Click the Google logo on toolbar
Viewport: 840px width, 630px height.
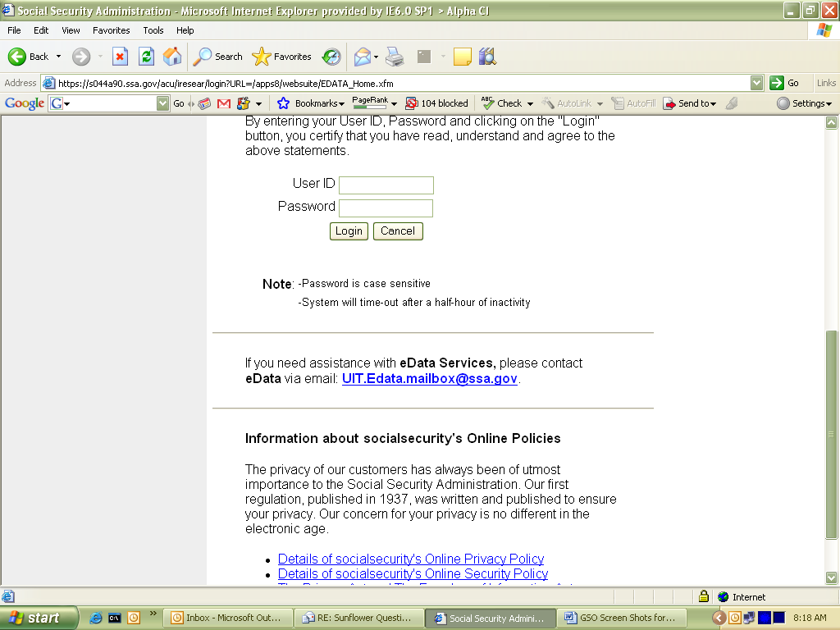[25, 103]
